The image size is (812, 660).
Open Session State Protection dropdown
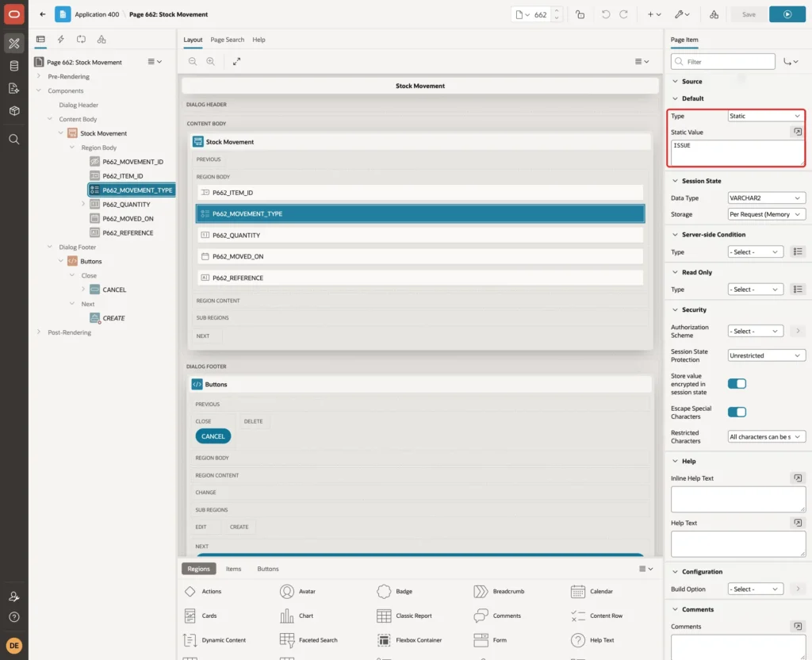[765, 355]
